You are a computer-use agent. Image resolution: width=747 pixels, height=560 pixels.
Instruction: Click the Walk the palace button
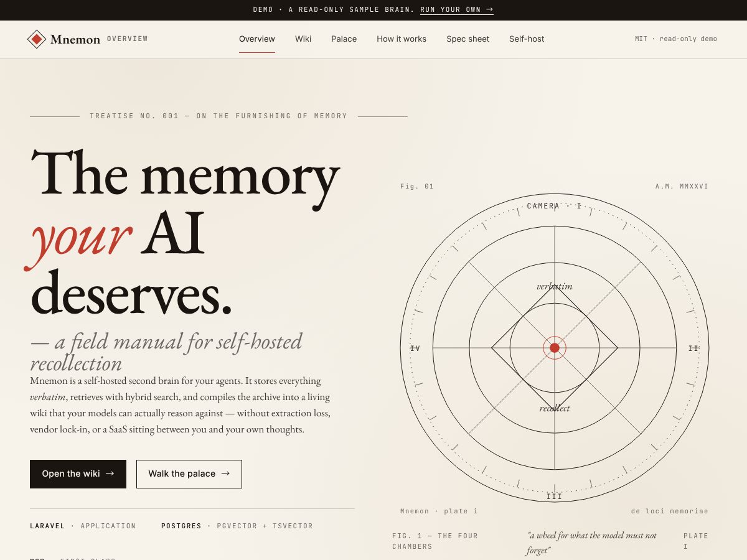pos(189,474)
